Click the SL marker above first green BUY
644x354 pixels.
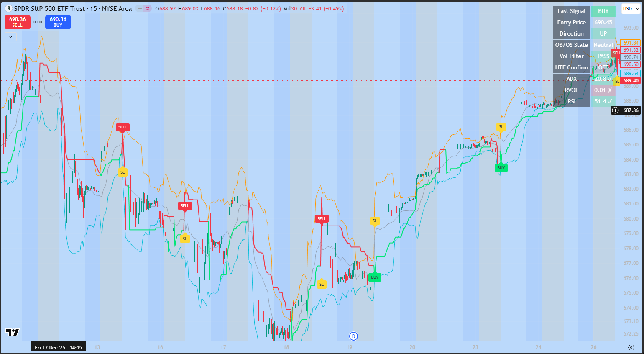375,221
